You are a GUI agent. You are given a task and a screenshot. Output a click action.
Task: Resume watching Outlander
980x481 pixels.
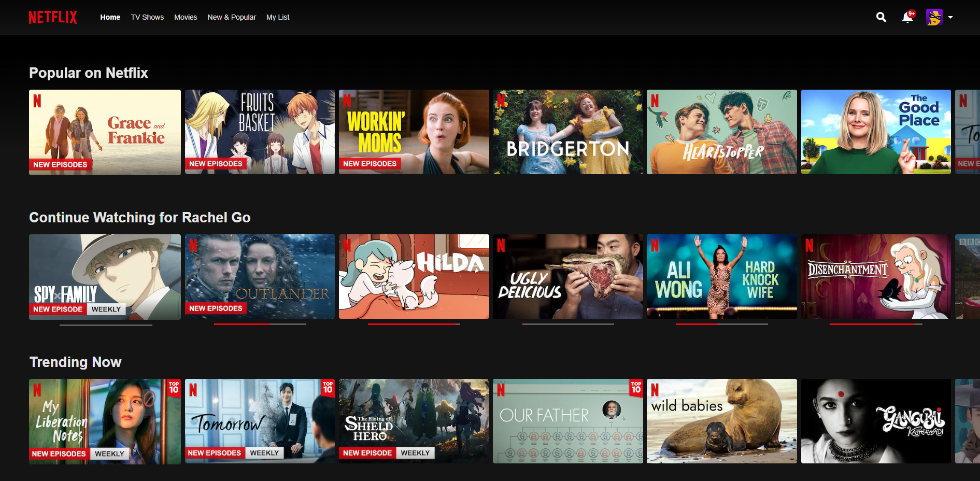tap(260, 276)
